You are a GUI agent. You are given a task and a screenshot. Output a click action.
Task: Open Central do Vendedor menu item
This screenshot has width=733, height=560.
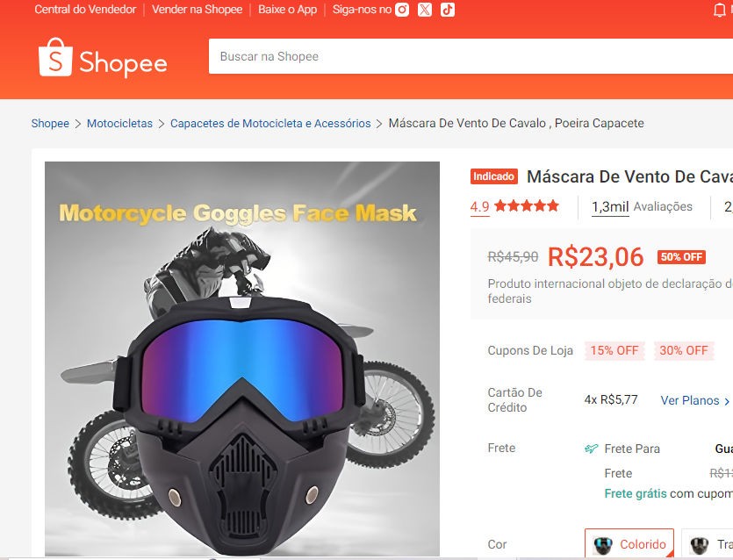click(x=85, y=10)
